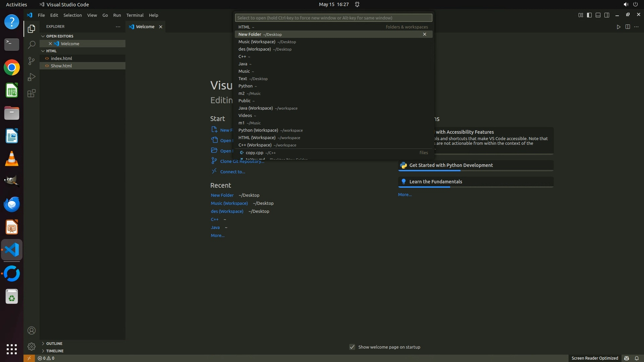Choose Music (Workspace) in the quick pick list
This screenshot has width=644, height=362.
(257, 42)
